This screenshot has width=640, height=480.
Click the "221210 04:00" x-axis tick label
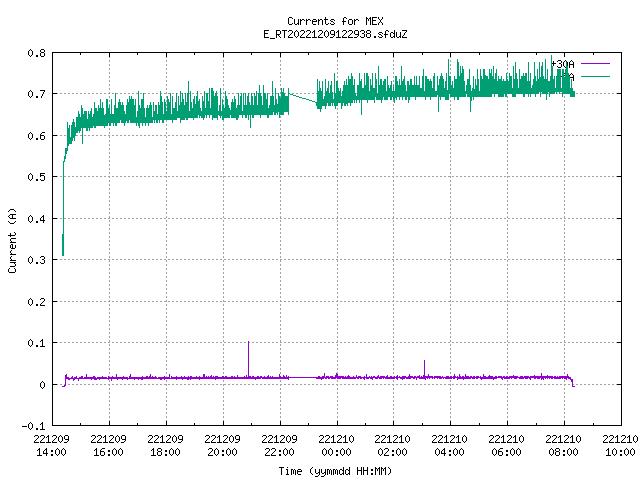click(x=449, y=446)
